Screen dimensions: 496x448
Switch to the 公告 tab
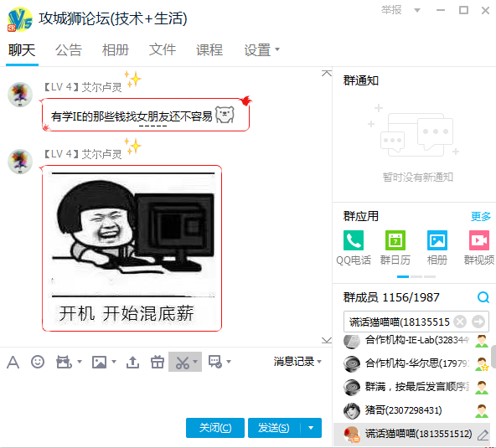click(69, 50)
